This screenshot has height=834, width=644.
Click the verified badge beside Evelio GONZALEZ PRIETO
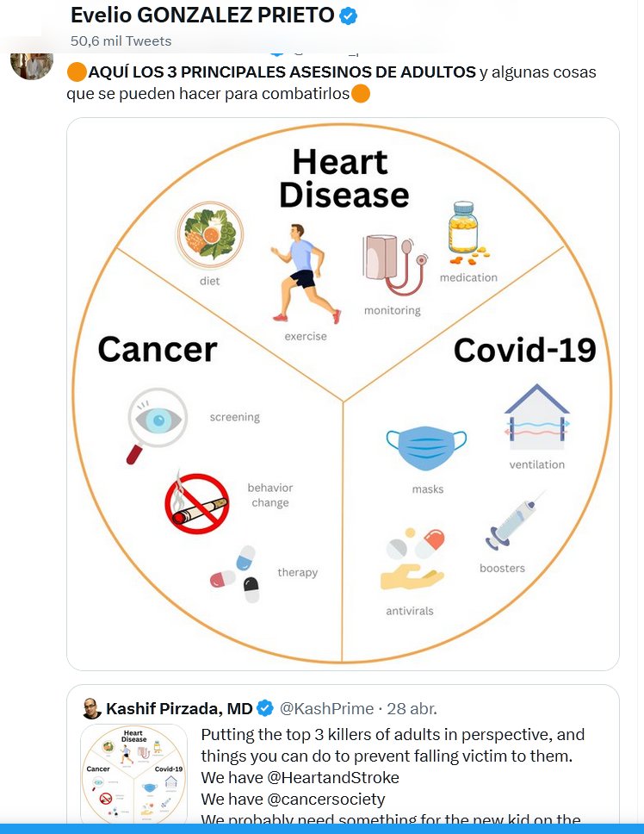pos(348,16)
